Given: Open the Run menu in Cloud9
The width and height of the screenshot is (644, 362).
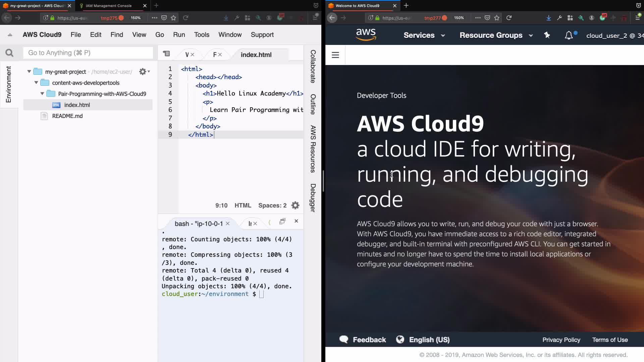Looking at the screenshot, I should [x=179, y=35].
